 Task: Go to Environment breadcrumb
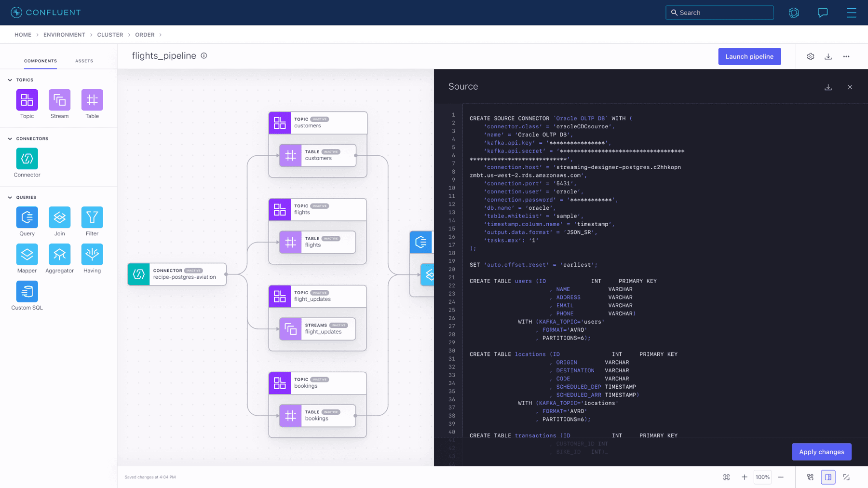pos(64,35)
